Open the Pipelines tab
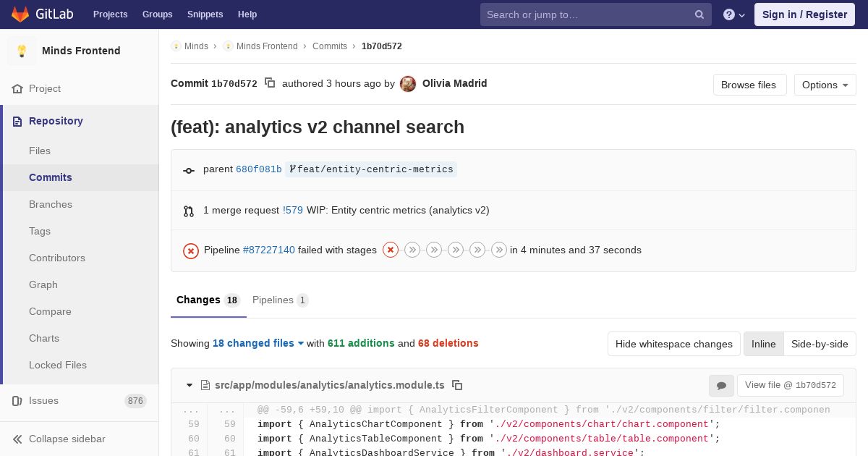The width and height of the screenshot is (868, 456). click(281, 300)
